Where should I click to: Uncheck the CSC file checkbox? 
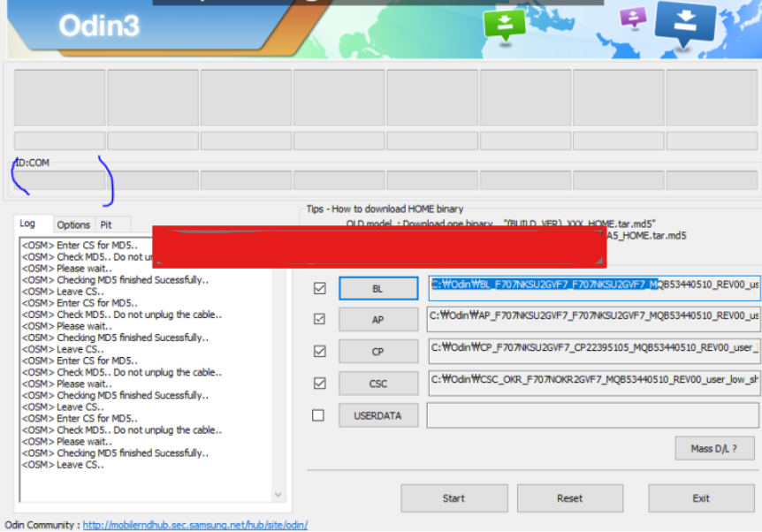[319, 384]
